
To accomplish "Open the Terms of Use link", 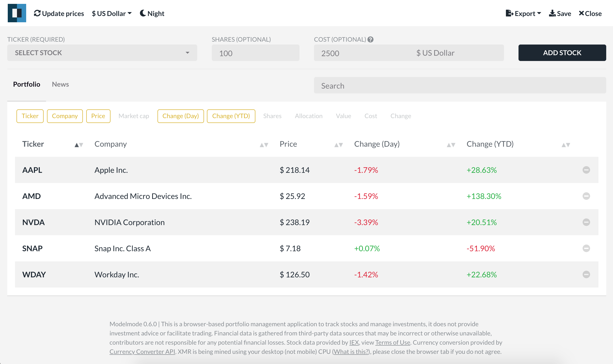I will (392, 342).
